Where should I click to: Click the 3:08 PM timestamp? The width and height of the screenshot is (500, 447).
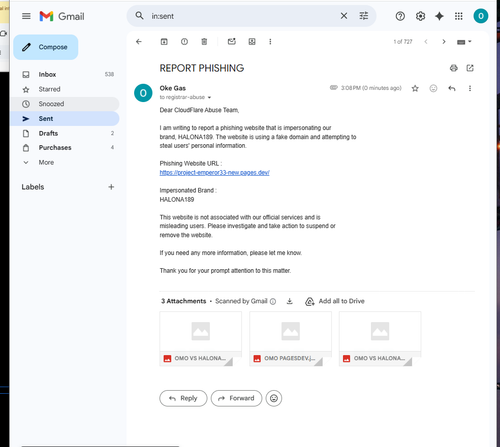(371, 88)
